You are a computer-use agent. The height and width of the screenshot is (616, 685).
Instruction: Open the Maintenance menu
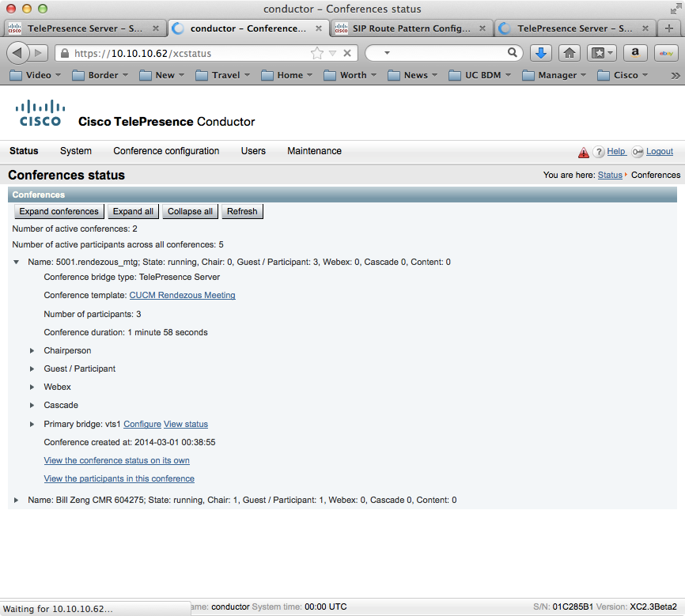(315, 151)
